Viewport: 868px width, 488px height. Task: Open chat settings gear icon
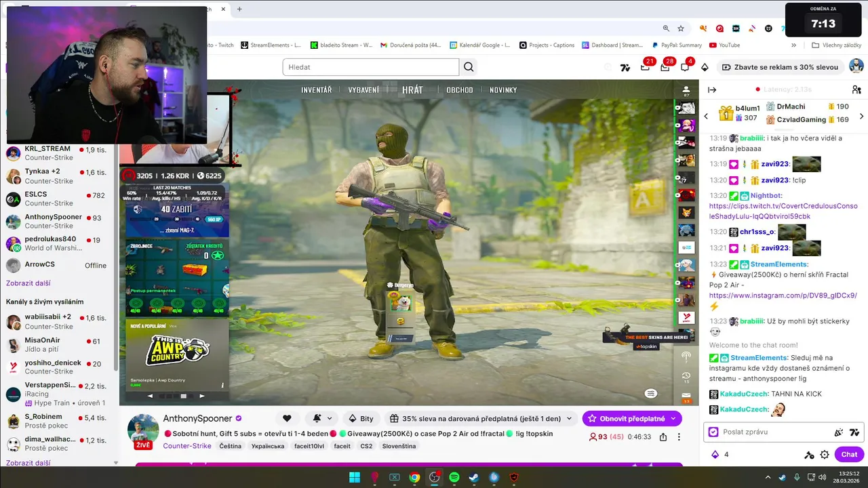point(825,455)
